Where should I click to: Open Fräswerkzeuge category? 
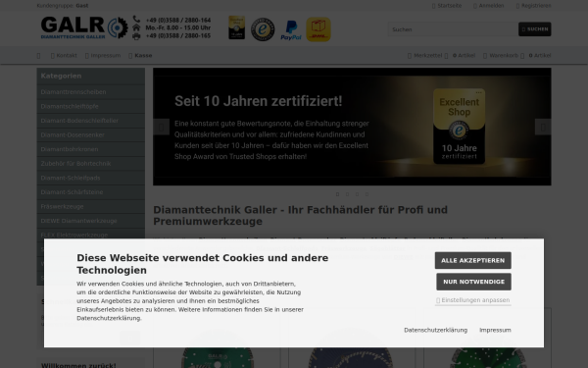[x=91, y=206]
